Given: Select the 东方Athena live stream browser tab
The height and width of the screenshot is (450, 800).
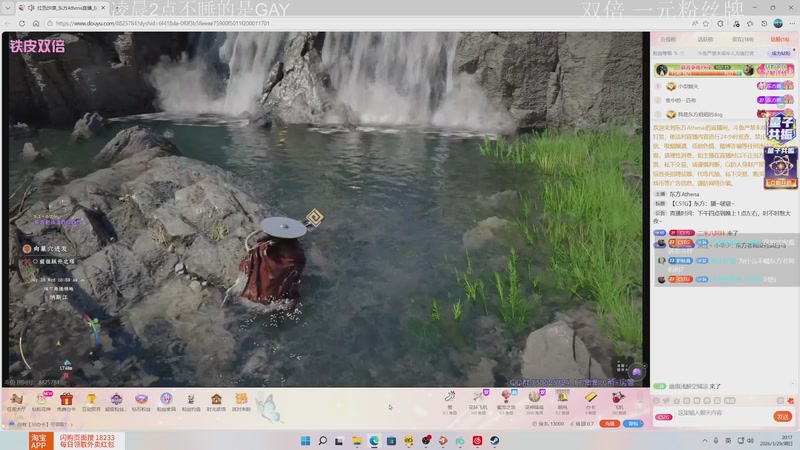Looking at the screenshot, I should [61, 8].
